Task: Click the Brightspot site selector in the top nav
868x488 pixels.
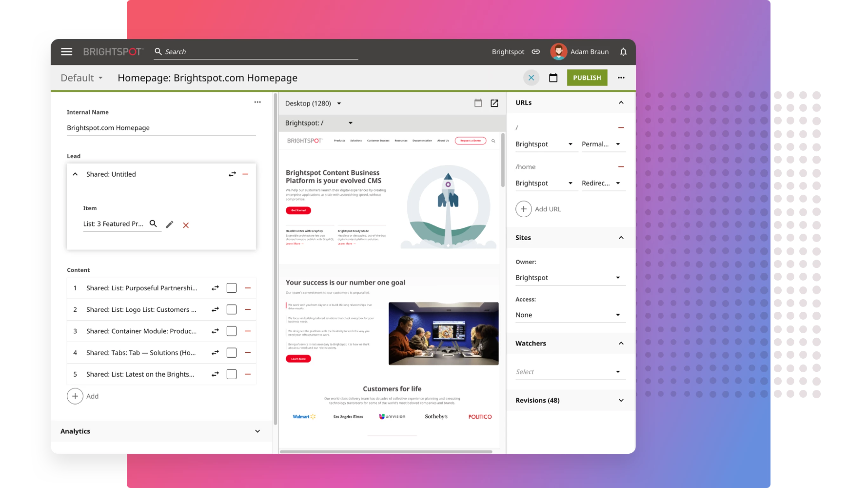Action: tap(508, 51)
